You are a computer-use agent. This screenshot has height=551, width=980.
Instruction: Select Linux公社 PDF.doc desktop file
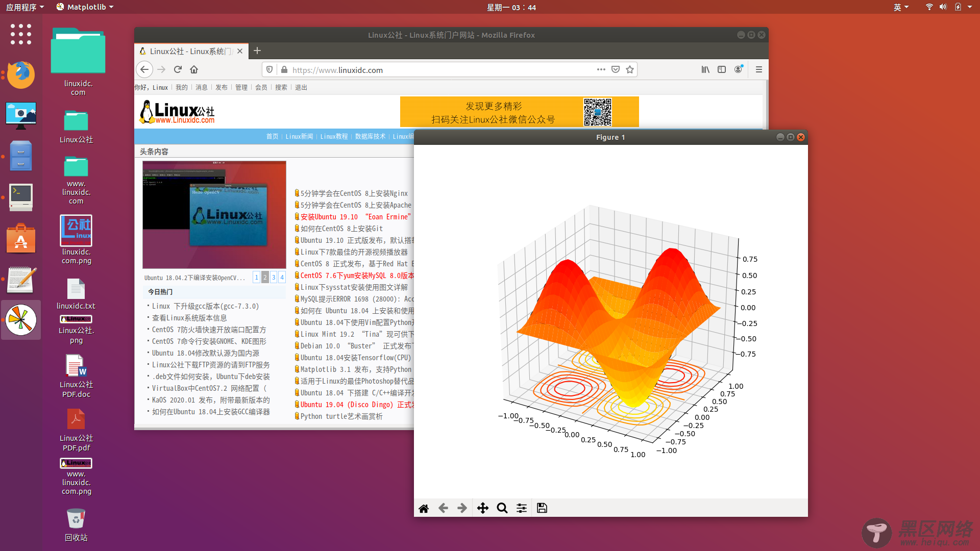pyautogui.click(x=76, y=377)
